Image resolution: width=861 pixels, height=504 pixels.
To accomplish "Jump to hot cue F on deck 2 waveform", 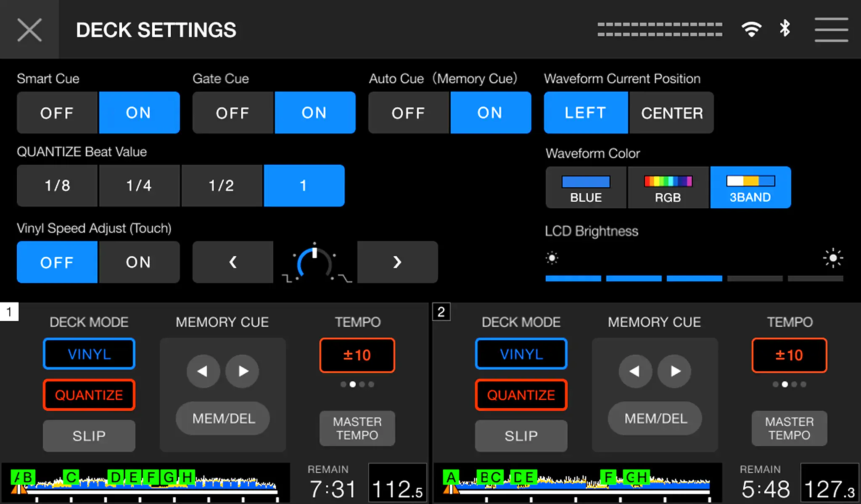I will pos(608,477).
